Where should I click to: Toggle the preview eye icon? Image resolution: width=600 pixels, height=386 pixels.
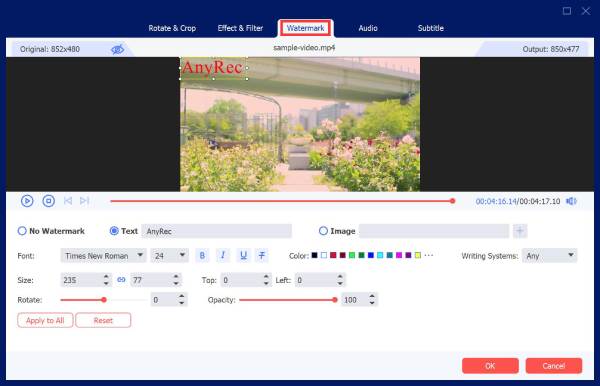click(117, 49)
